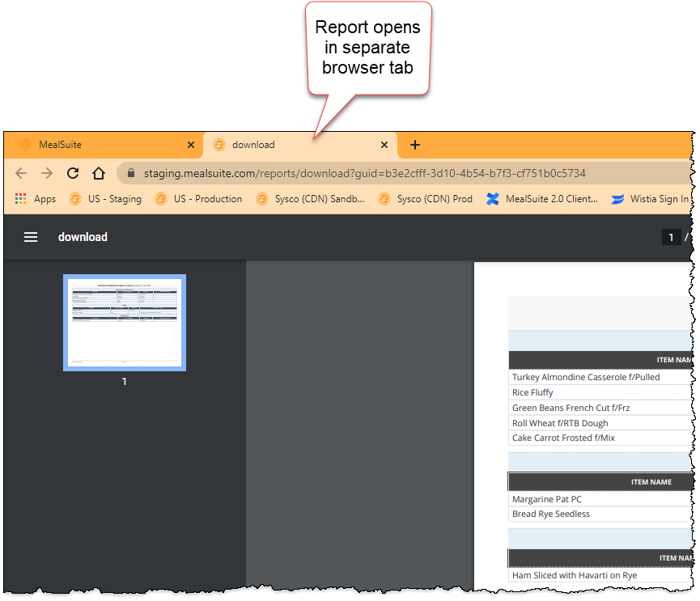
Task: Click Ham Sliced with Havarti on Rye
Action: point(601,576)
